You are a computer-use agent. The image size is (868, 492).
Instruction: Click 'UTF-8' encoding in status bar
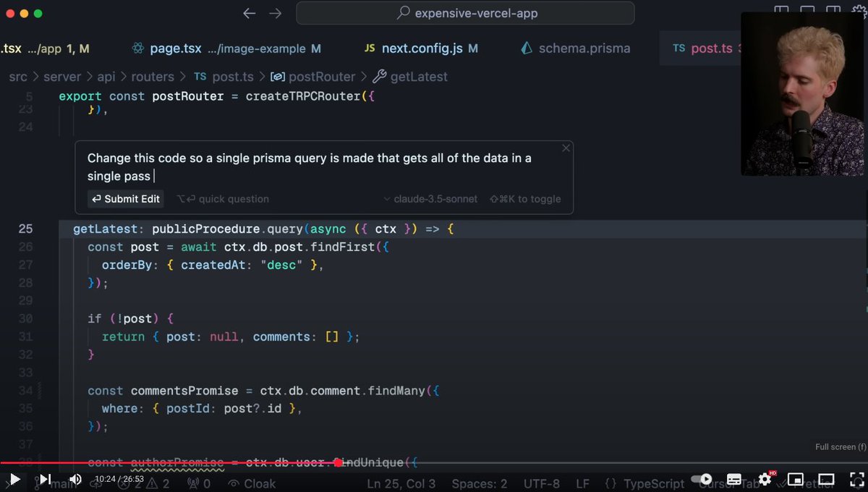point(541,483)
